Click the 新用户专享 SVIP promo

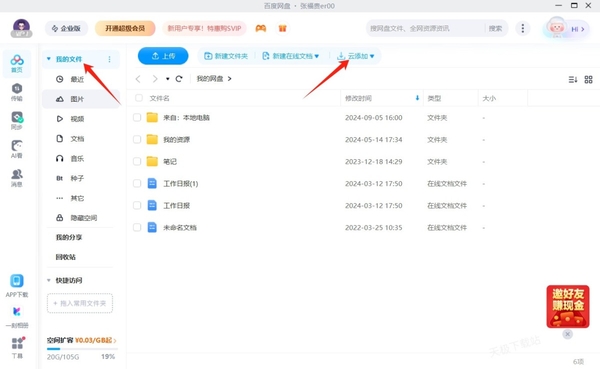(x=204, y=28)
